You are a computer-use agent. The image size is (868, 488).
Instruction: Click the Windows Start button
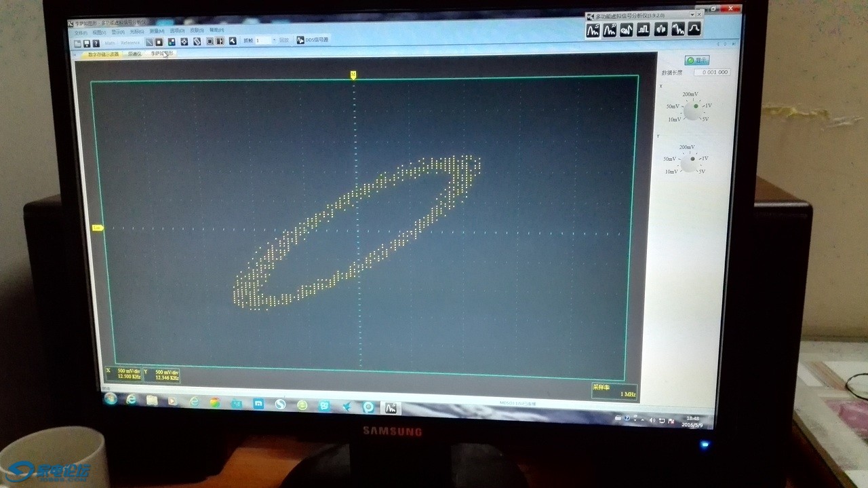tap(110, 399)
